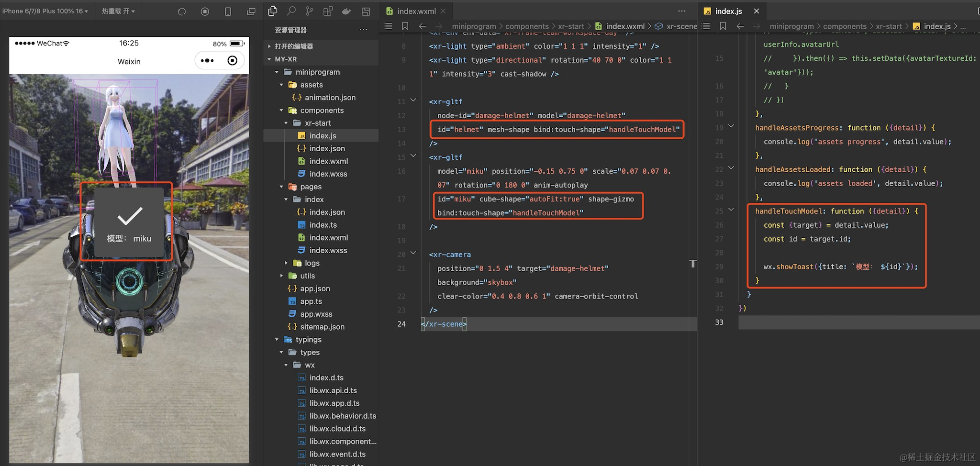Open index.ts under pages/index
980x466 pixels.
(x=323, y=225)
